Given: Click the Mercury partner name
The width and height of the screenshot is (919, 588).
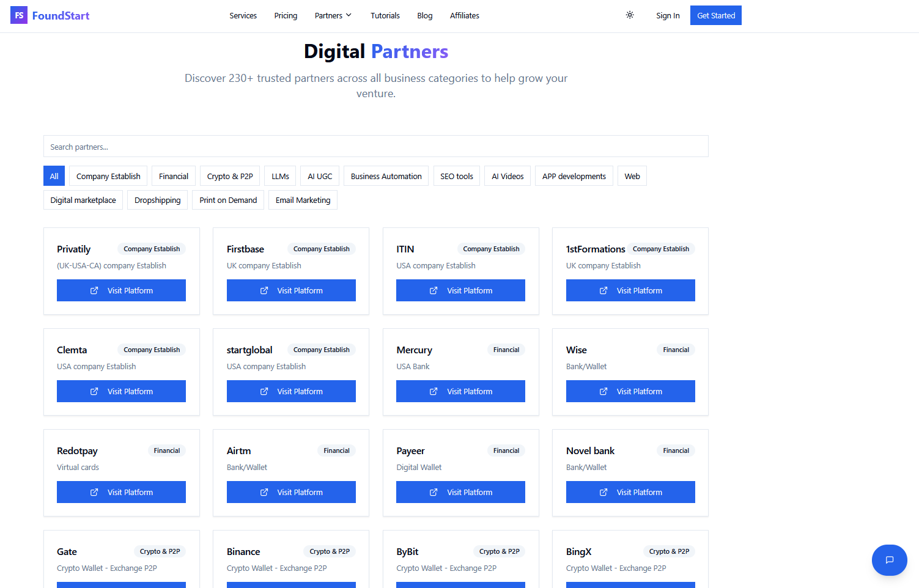Looking at the screenshot, I should pos(414,350).
